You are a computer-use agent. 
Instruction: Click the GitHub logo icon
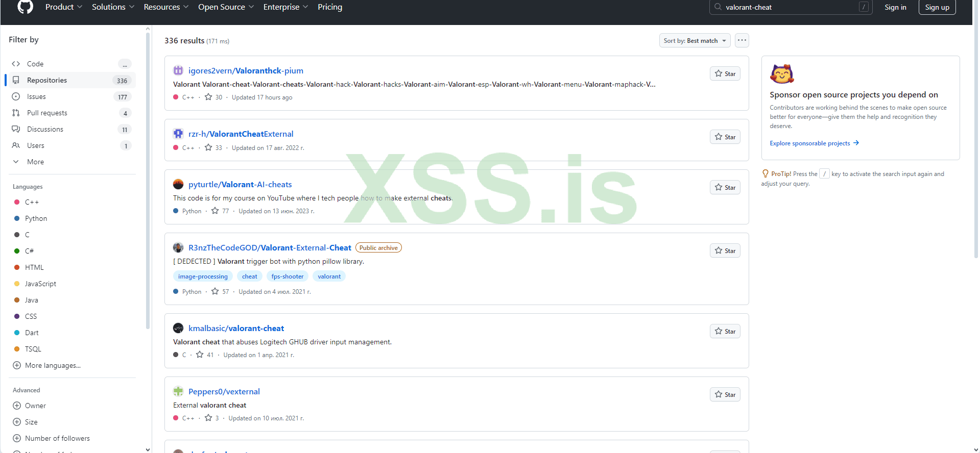tap(25, 7)
